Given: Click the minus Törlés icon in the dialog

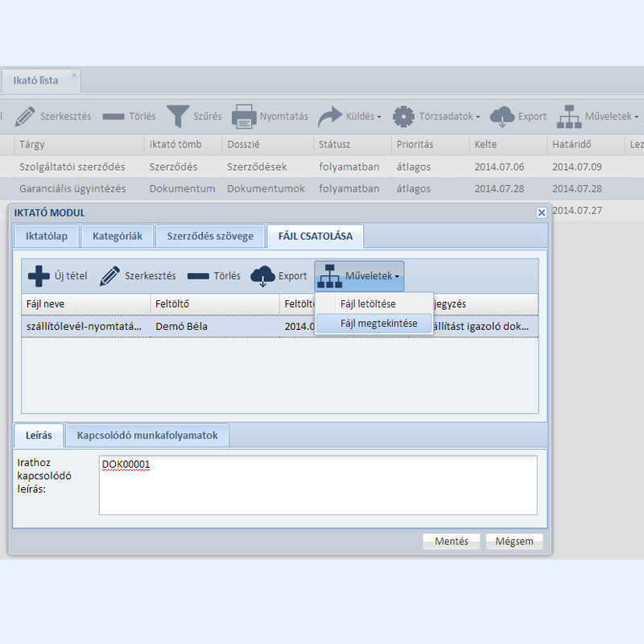Looking at the screenshot, I should click(198, 276).
